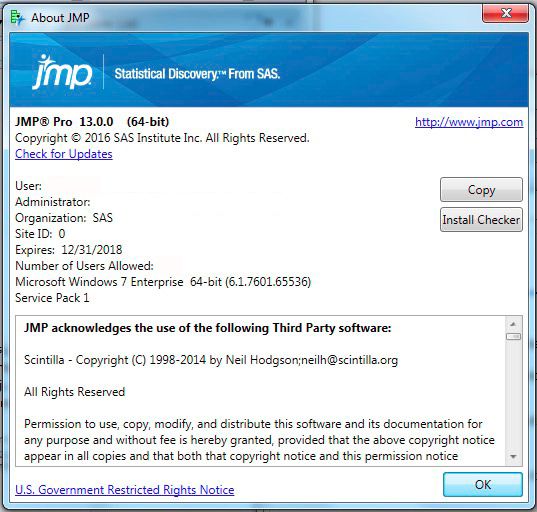Click 'Statistical Discovery. From SAS.' banner text
Image resolution: width=537 pixels, height=512 pixels.
(197, 74)
